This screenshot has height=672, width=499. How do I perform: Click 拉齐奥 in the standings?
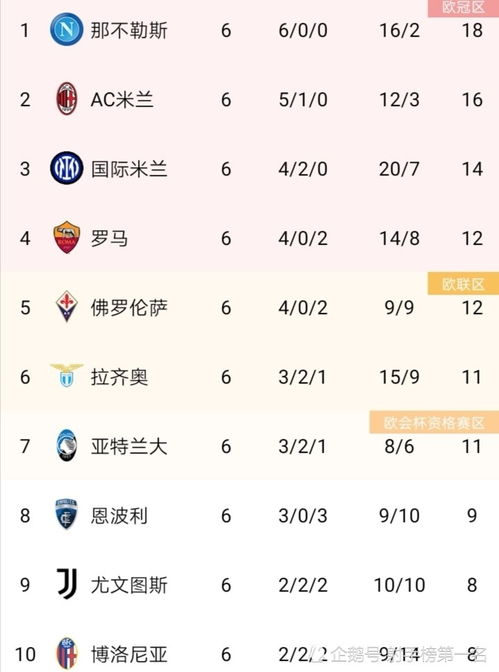[119, 377]
